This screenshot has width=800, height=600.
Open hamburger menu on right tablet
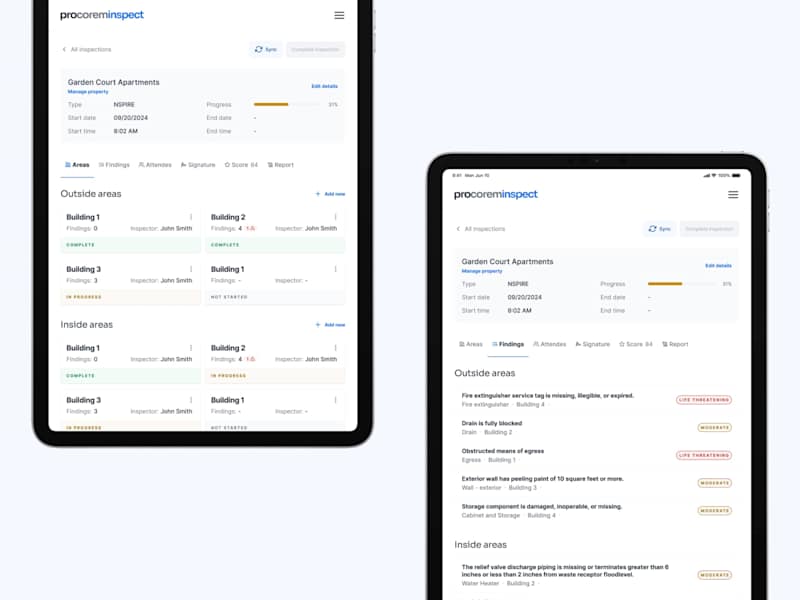click(x=733, y=194)
